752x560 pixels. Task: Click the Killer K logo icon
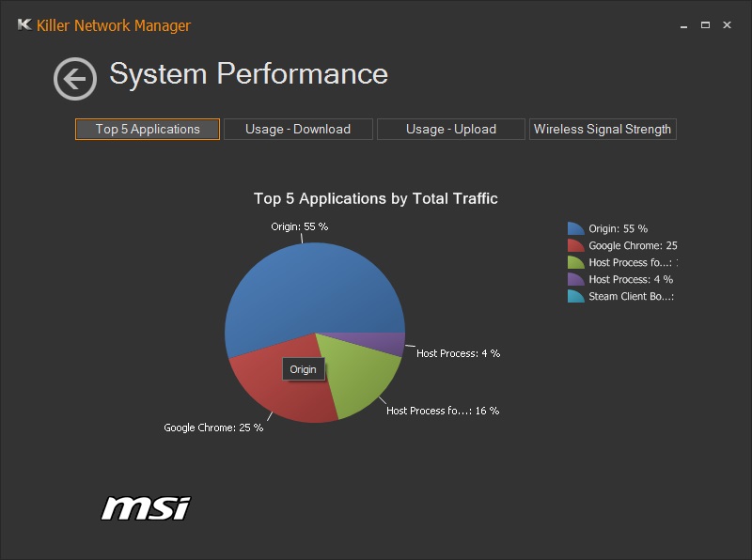pos(24,24)
